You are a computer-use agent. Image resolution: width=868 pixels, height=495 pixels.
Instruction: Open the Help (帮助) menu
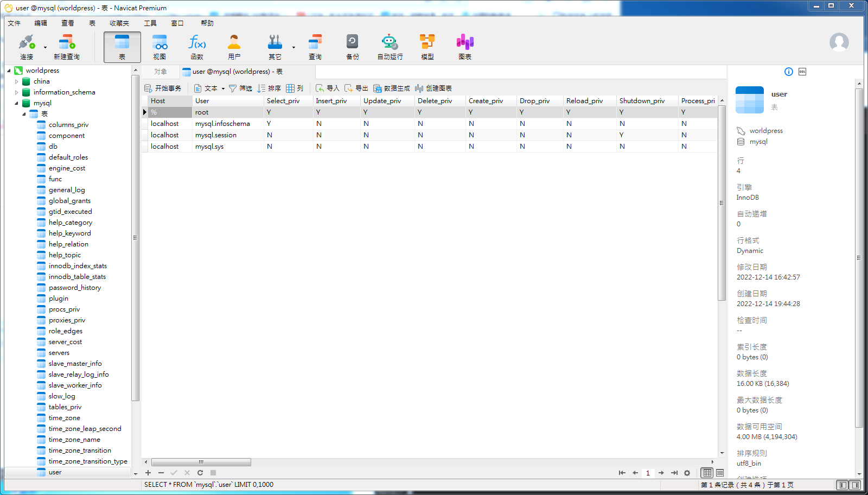[207, 23]
